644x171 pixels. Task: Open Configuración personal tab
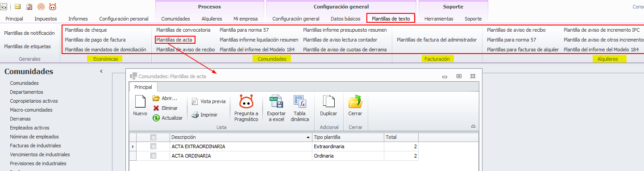tap(124, 19)
